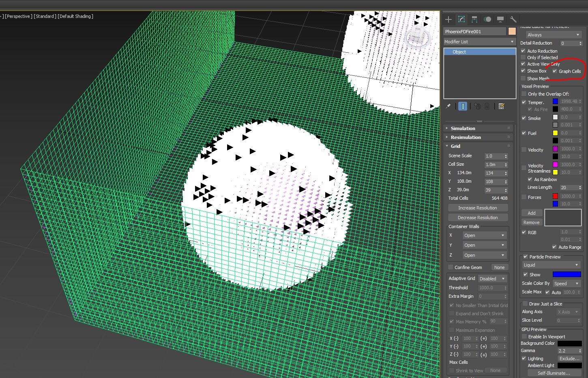Click the Add button in Voxel Preview
This screenshot has height=378, width=588.
532,213
